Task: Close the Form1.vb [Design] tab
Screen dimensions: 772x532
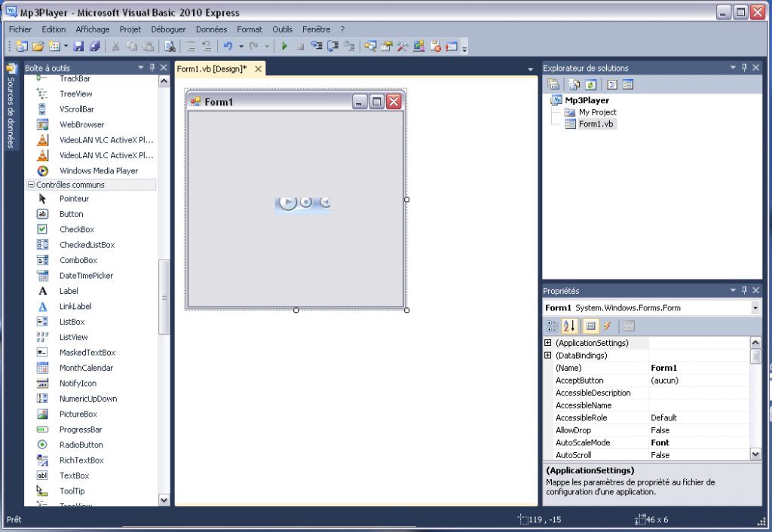Action: click(x=258, y=69)
